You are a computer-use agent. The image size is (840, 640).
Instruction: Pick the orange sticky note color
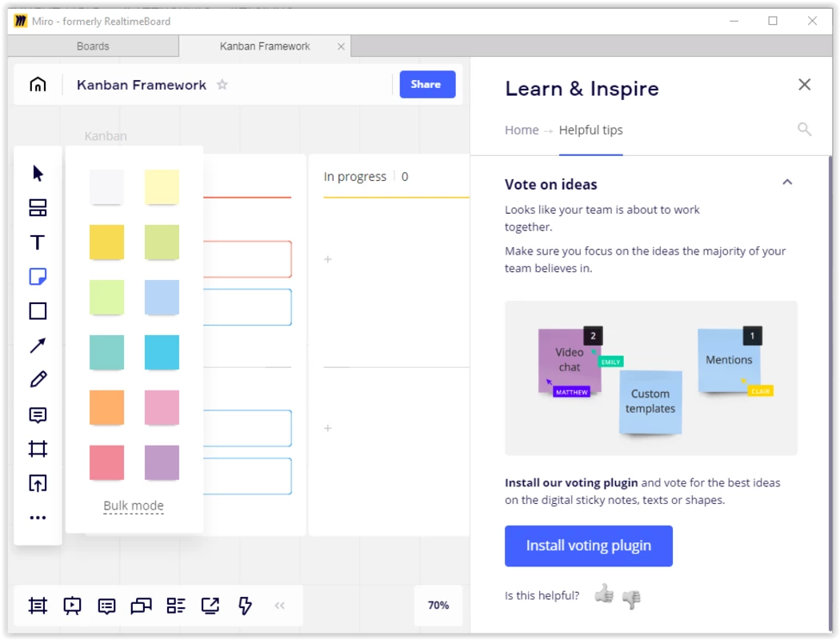pos(106,408)
